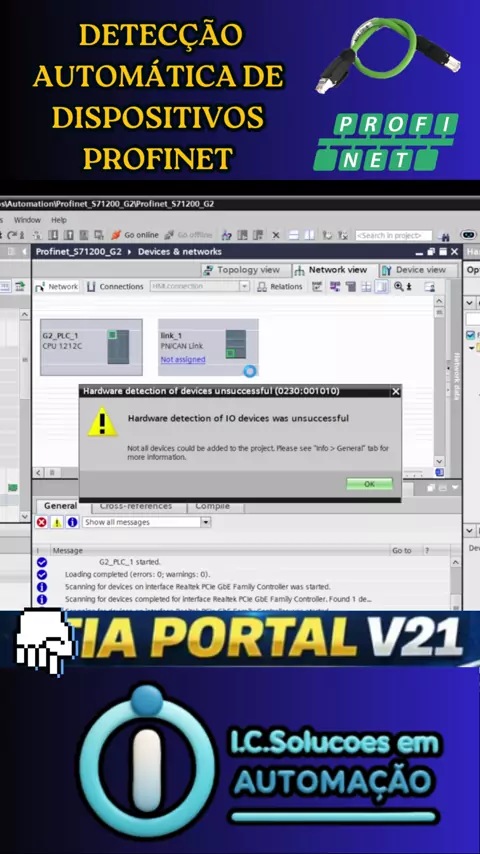Toggle error messages filter icon
The height and width of the screenshot is (854, 480).
pyautogui.click(x=42, y=522)
